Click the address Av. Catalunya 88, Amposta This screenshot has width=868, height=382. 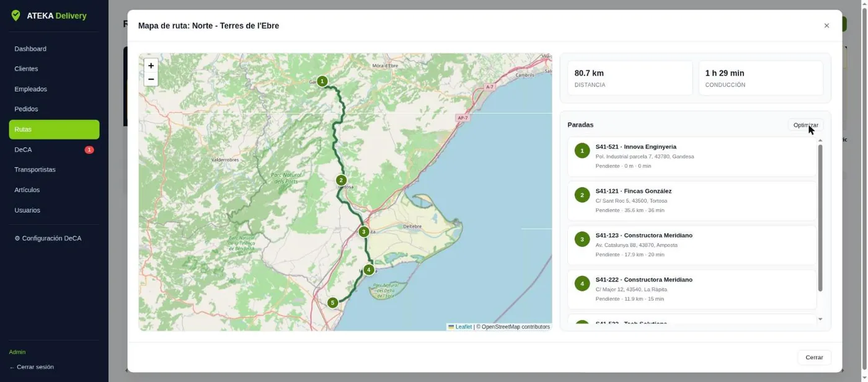[x=637, y=245]
